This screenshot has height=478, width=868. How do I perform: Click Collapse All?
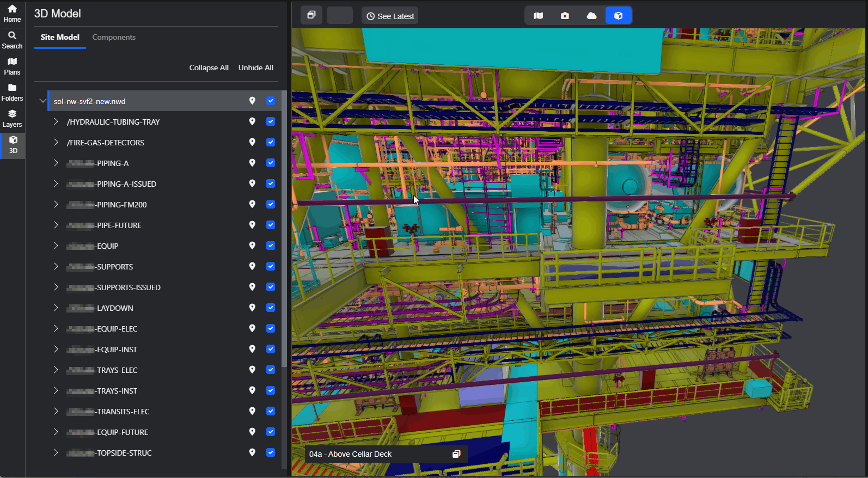pos(209,68)
